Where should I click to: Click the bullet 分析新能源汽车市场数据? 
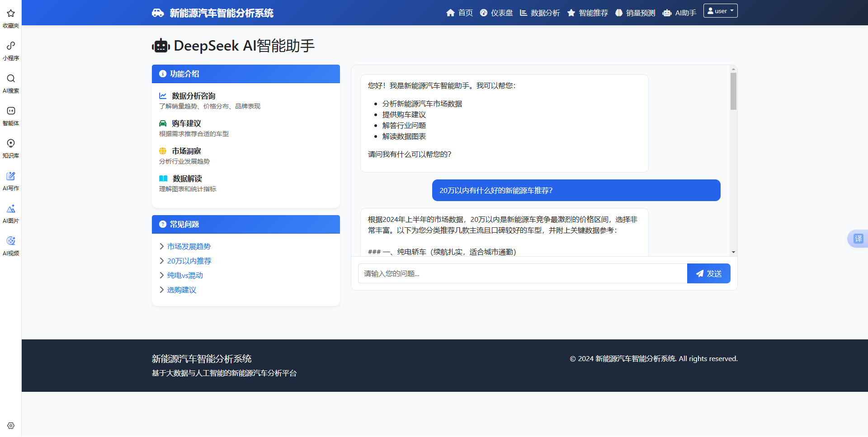[x=422, y=103]
